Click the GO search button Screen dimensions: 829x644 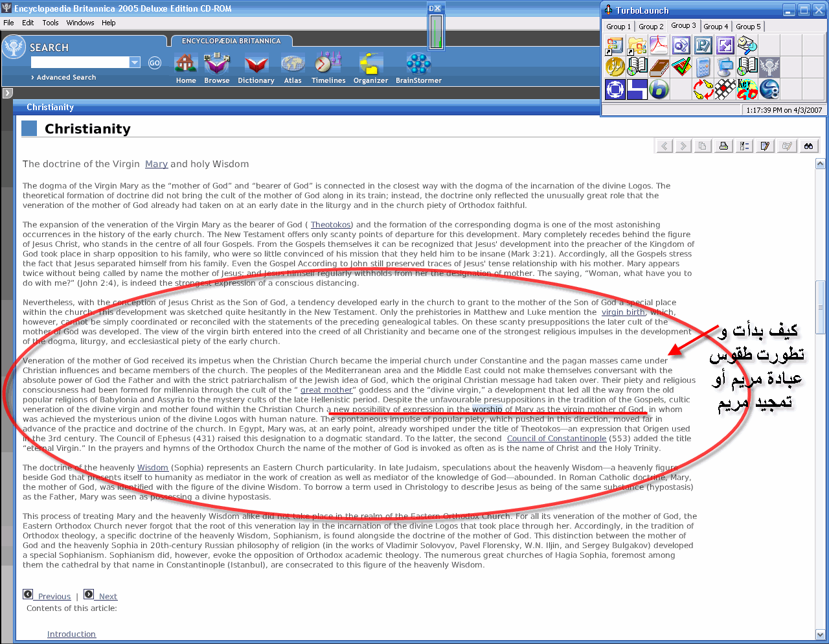154,63
